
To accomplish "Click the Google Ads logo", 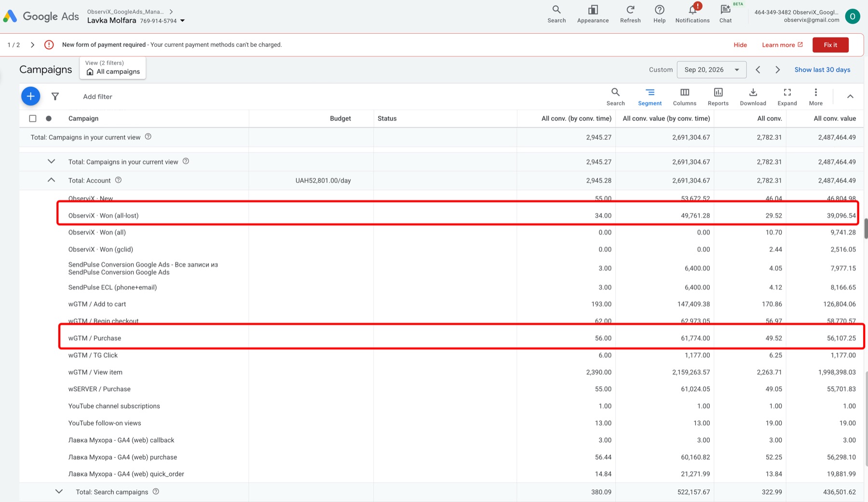I will (41, 16).
